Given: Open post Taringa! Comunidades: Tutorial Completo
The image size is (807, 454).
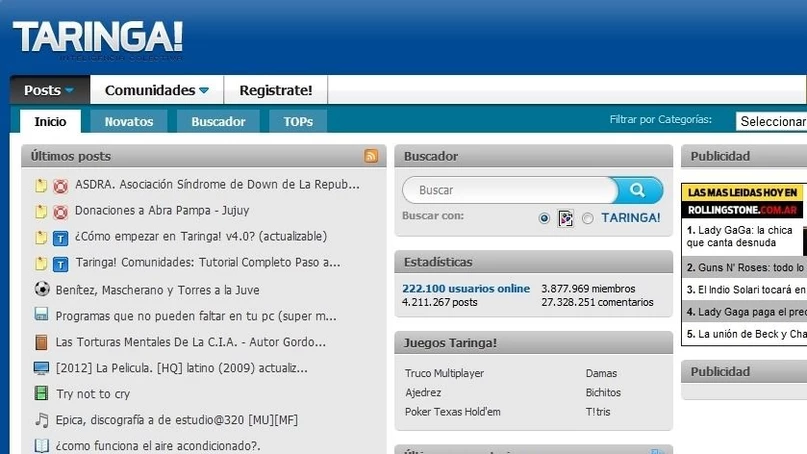Looking at the screenshot, I should tap(208, 263).
